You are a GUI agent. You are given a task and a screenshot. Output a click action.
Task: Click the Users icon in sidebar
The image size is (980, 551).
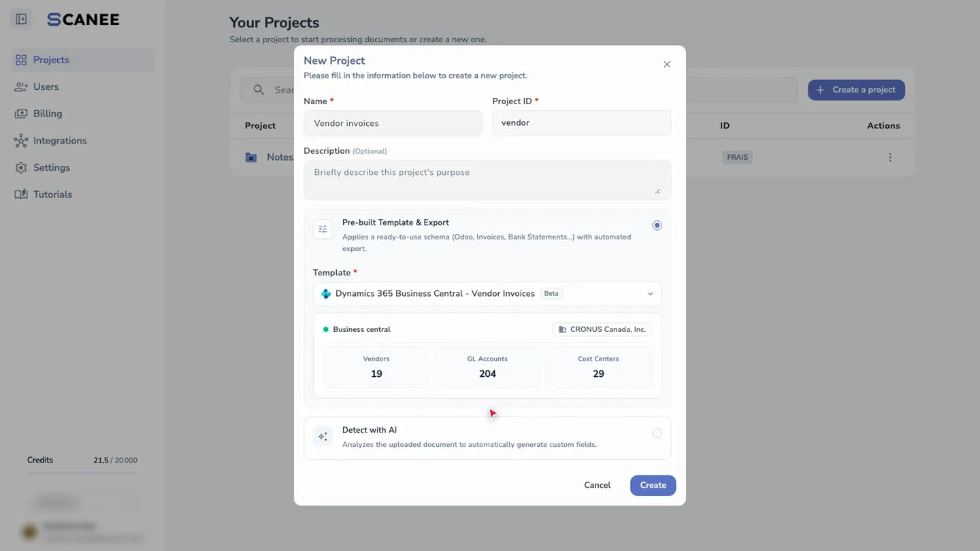[x=21, y=87]
